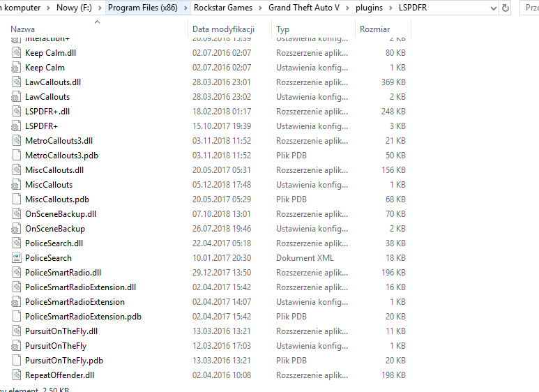
Task: Click the LSPDFR+.dll file icon
Action: (x=16, y=112)
